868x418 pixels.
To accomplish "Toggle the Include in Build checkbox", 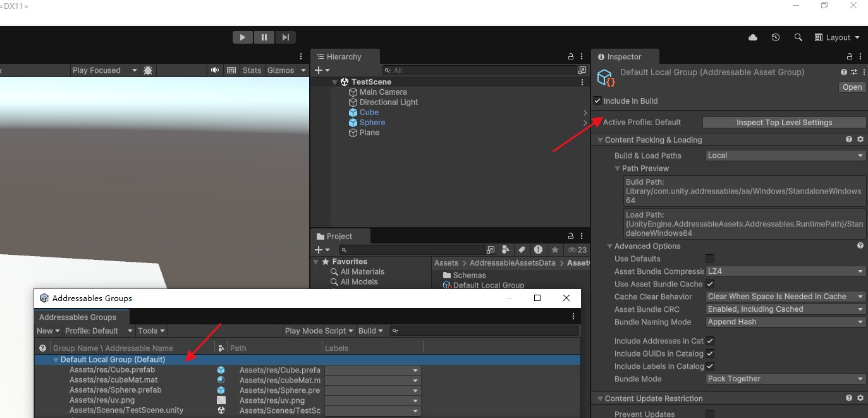I will coord(597,101).
